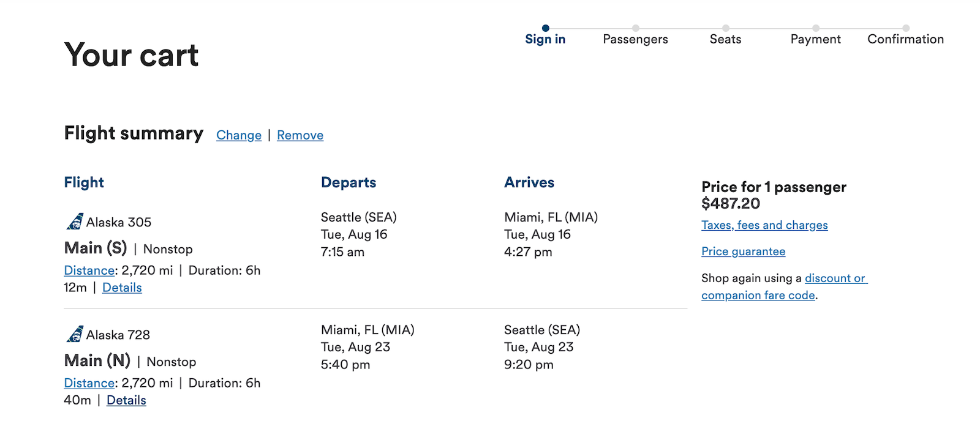View the Price guarantee information
The width and height of the screenshot is (980, 440).
(743, 251)
